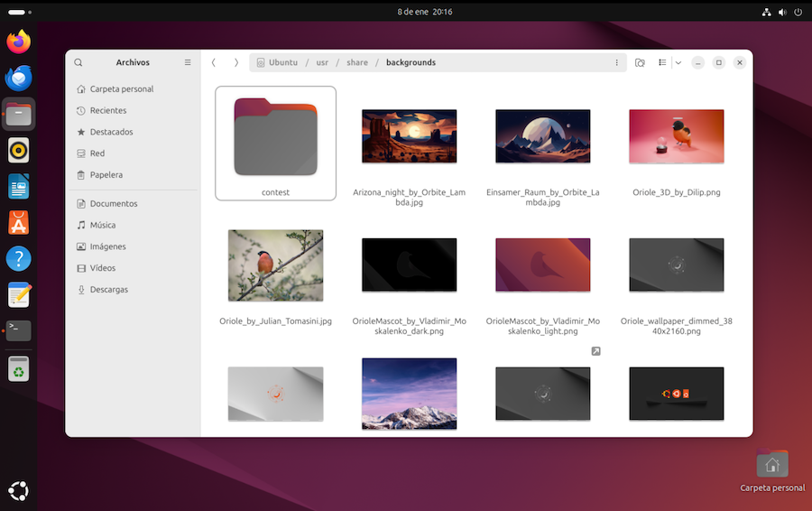The height and width of the screenshot is (511, 812).
Task: Launch Firefox from the Ubuntu dock
Action: pyautogui.click(x=18, y=42)
